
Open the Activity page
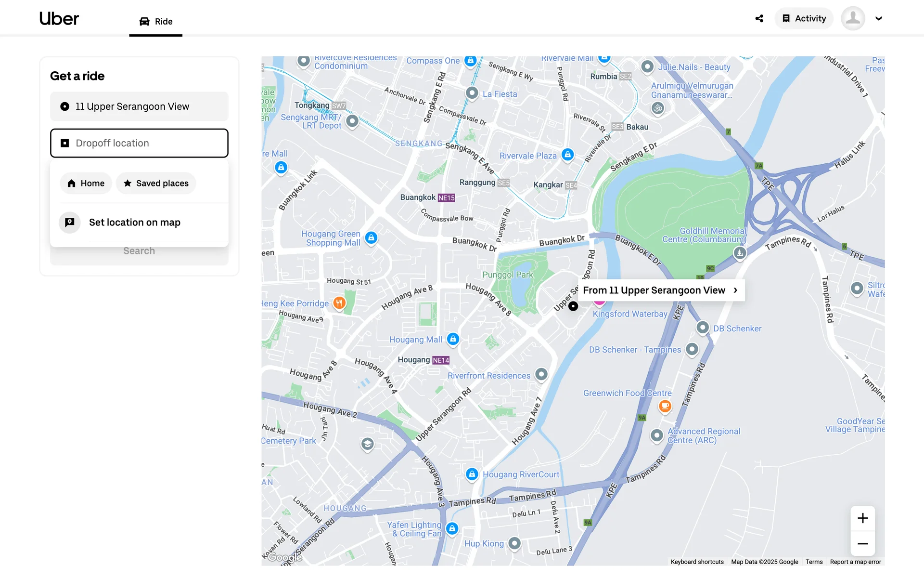804,18
